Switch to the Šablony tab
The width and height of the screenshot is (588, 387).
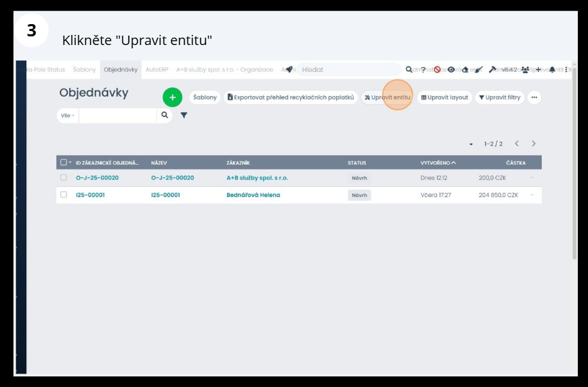[x=85, y=69]
